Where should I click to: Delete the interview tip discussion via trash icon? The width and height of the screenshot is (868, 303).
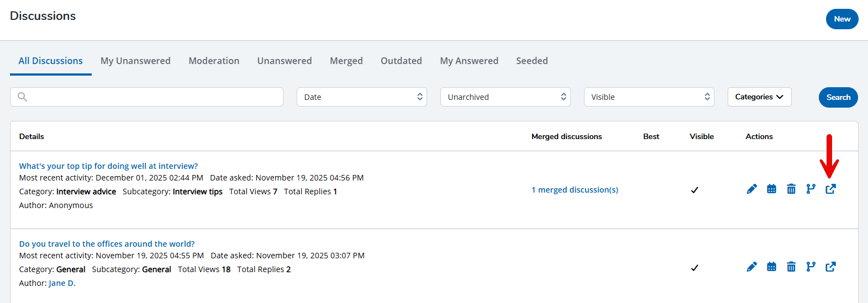pos(791,189)
